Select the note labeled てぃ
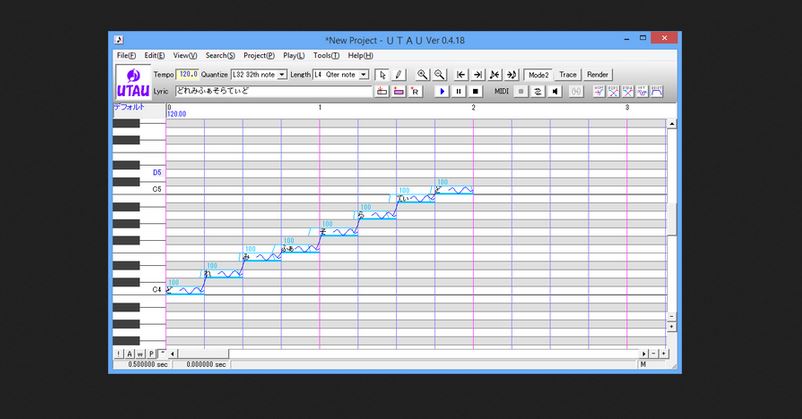This screenshot has height=419, width=802. point(415,199)
